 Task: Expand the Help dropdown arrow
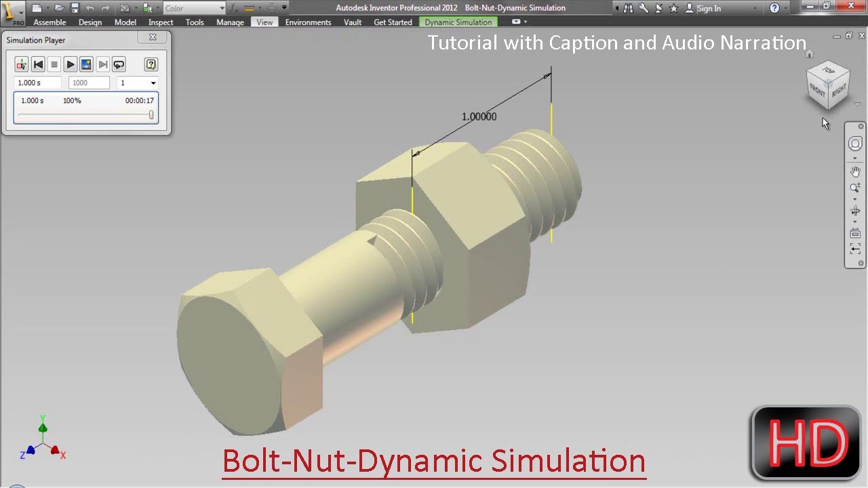[786, 8]
